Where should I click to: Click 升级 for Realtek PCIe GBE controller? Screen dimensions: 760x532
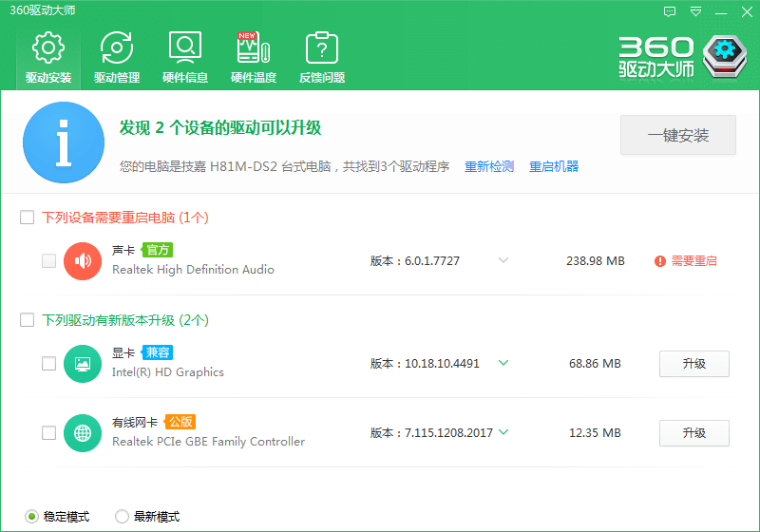tap(694, 432)
